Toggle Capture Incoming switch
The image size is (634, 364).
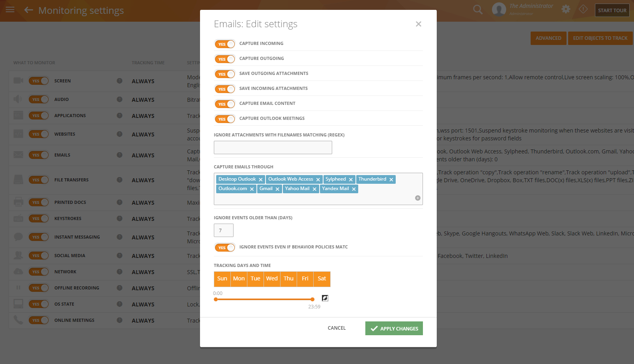click(x=225, y=44)
